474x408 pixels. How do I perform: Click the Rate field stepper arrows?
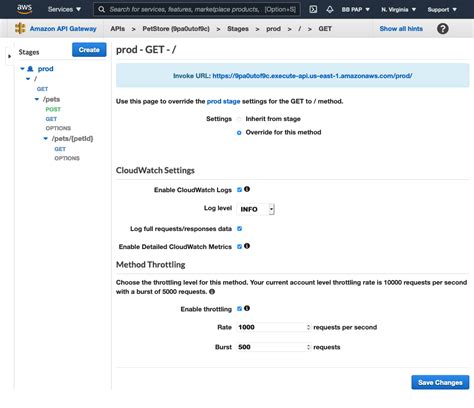coord(308,327)
